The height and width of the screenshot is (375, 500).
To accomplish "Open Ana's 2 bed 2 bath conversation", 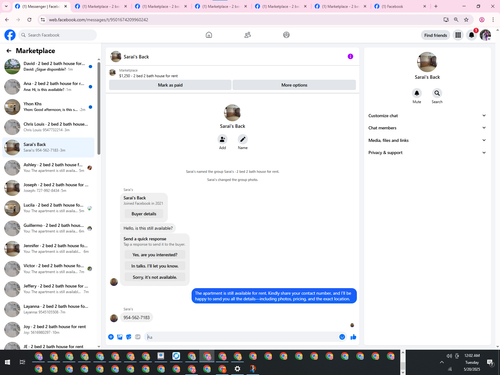I will pos(49,87).
